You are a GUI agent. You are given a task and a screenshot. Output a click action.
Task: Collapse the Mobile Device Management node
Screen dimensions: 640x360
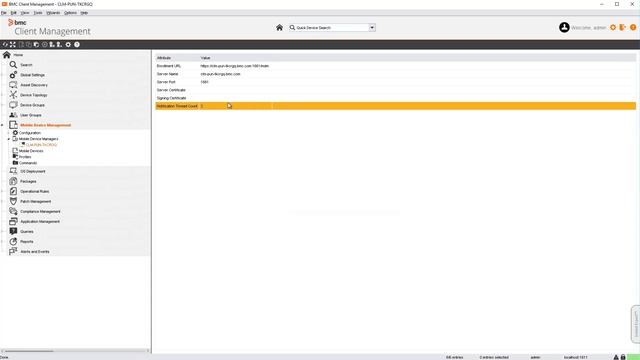point(2,125)
